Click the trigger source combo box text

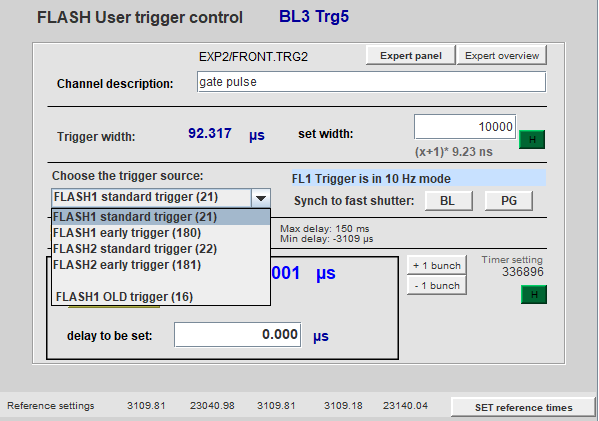(152, 198)
